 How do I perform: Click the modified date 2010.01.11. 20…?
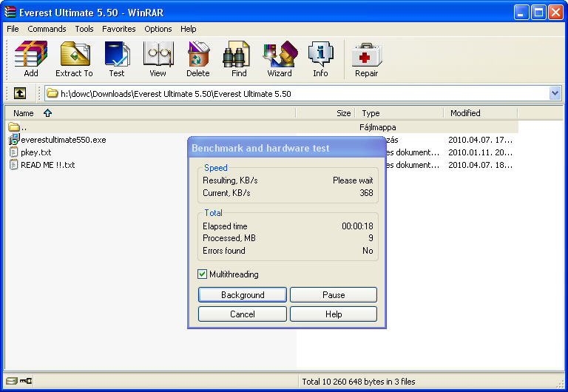tap(480, 152)
